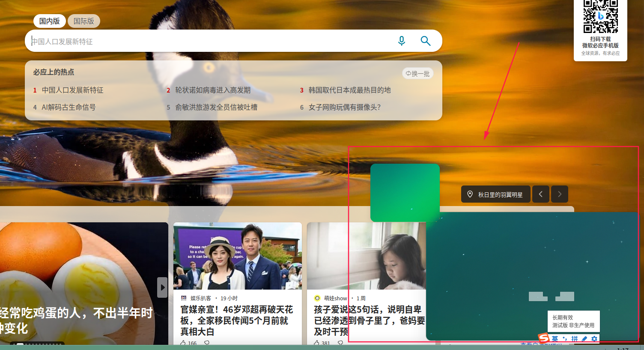Viewport: 644px width, 350px height.
Task: Open hot topic 韩国取代日本成最热目的地
Action: tap(350, 90)
